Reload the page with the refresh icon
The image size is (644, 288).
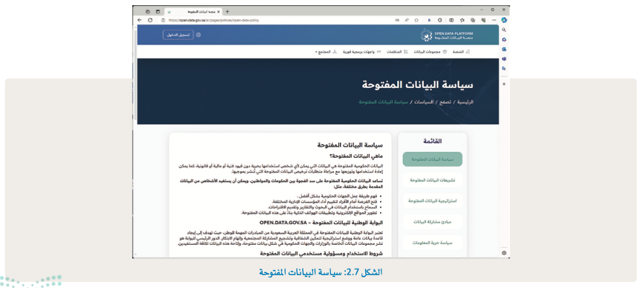pyautogui.click(x=150, y=19)
